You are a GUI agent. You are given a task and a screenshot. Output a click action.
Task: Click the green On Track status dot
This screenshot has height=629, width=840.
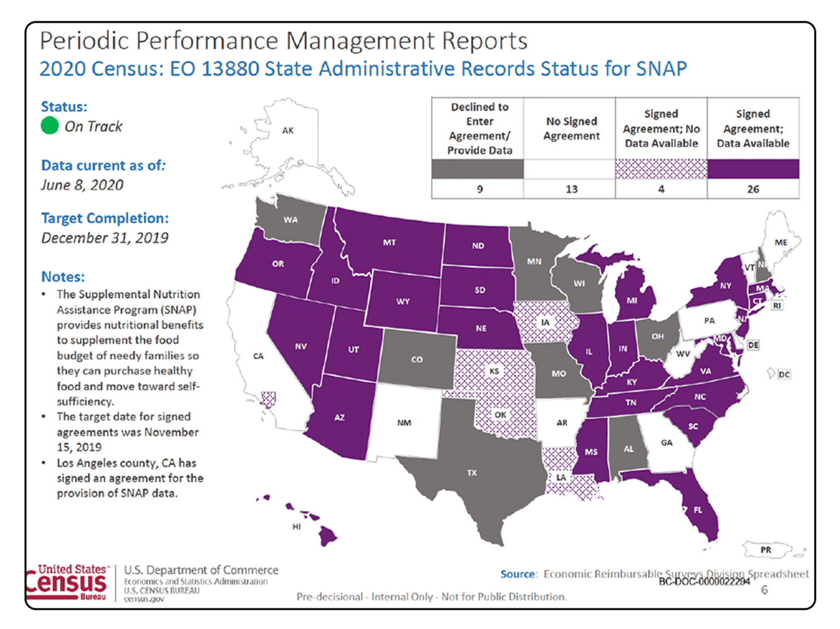point(50,125)
